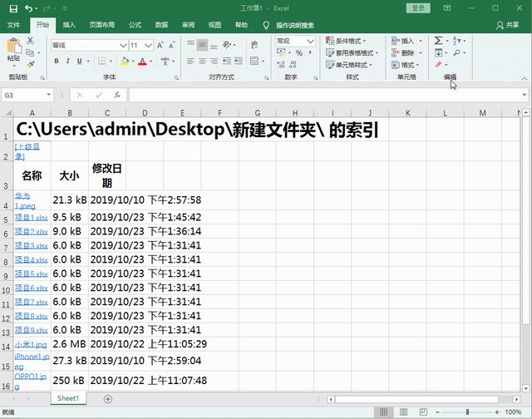Click the insert function fx icon
The width and height of the screenshot is (532, 419).
[x=117, y=96]
